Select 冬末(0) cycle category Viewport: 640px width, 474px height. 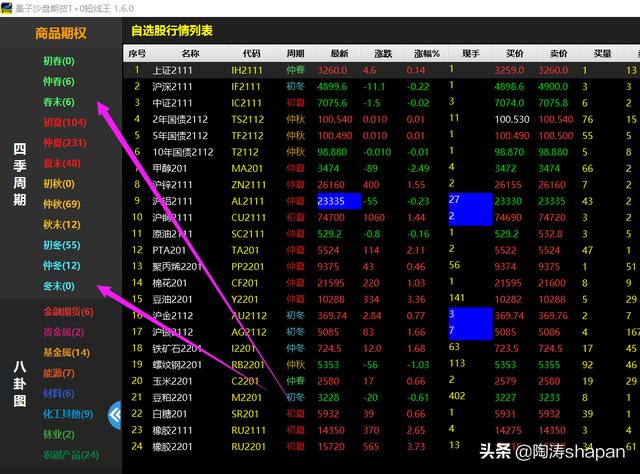58,286
